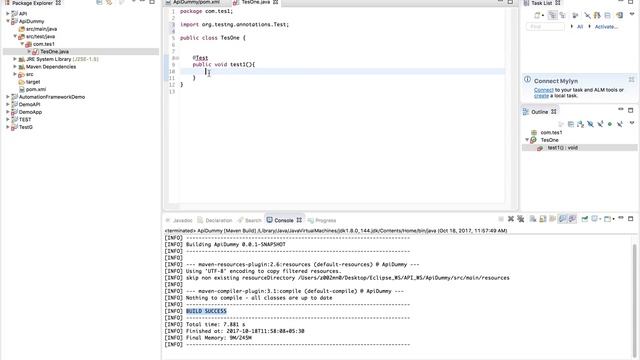Screen dimensions: 640x360
Task: Select test1() : void method in Outline
Action: (x=562, y=148)
